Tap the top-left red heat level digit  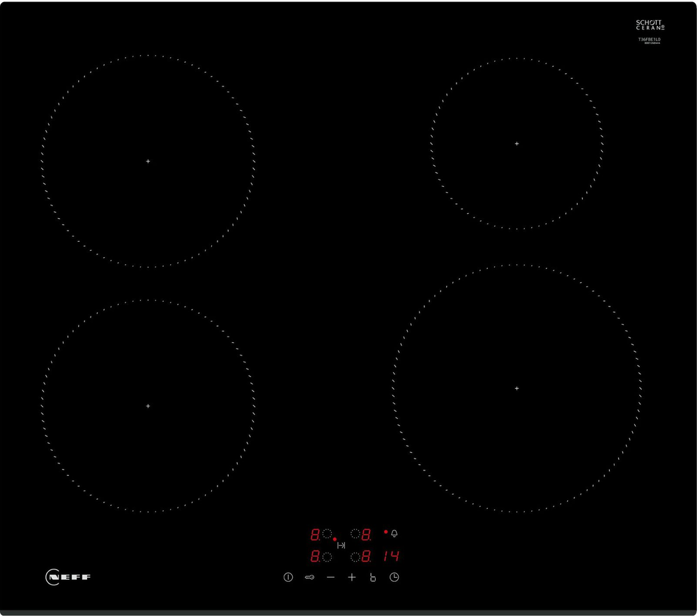[x=315, y=535]
